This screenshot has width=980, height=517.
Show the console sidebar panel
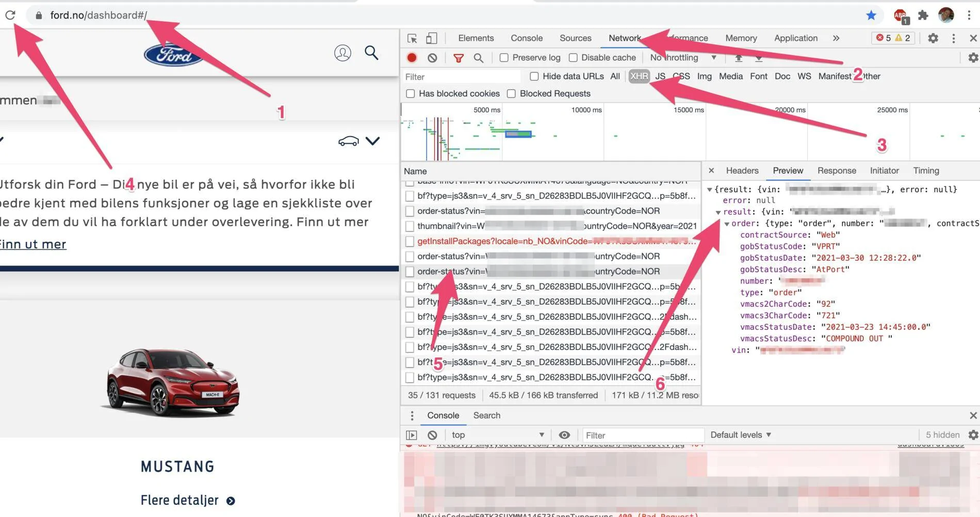point(411,435)
